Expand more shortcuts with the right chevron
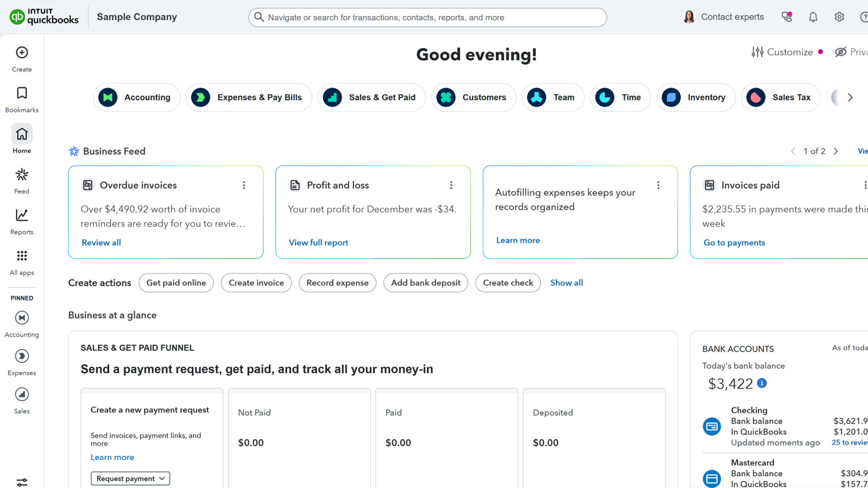The height and width of the screenshot is (488, 868). 850,97
